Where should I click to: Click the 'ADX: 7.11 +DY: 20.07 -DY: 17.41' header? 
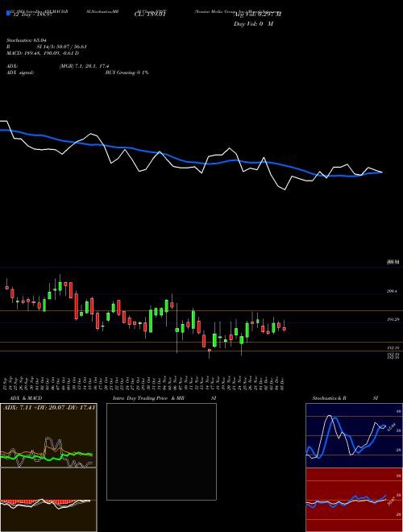[49, 407]
